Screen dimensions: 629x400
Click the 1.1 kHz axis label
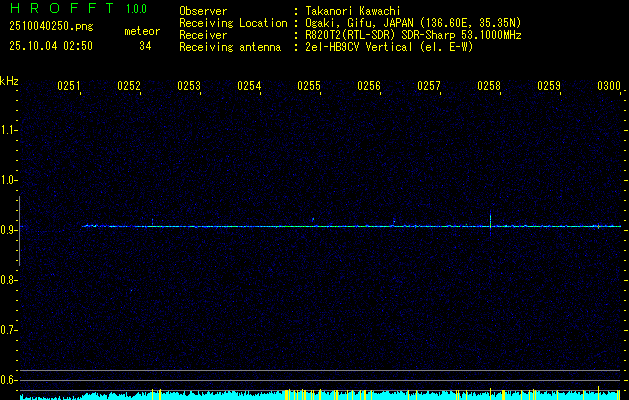tap(8, 130)
